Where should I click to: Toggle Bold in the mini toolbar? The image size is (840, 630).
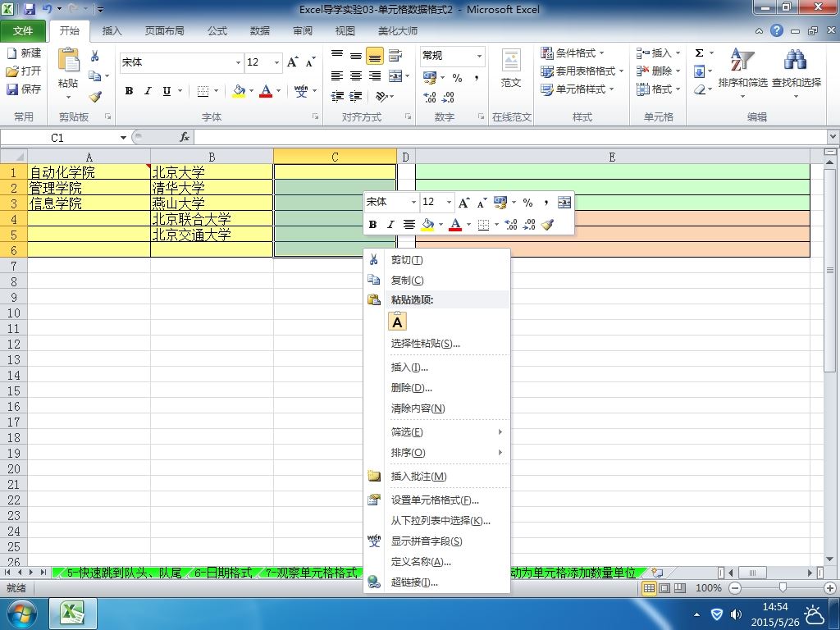373,225
